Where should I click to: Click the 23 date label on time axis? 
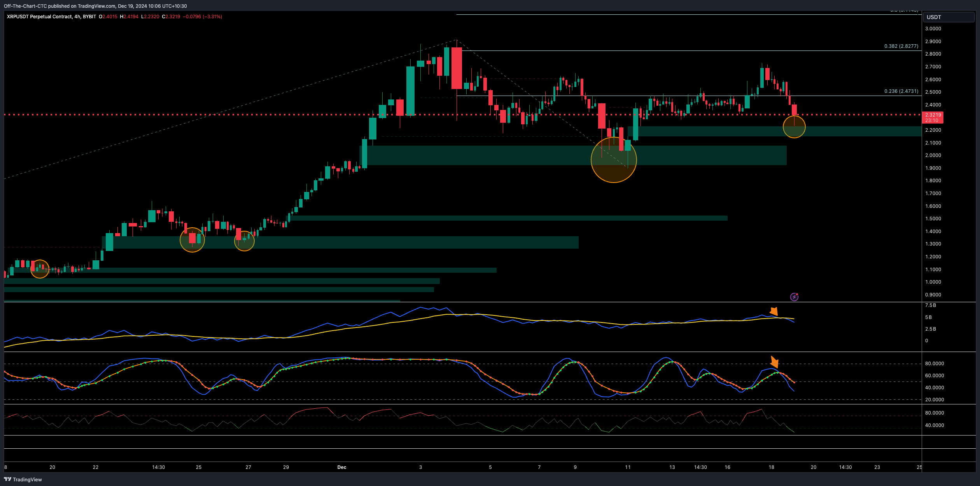coord(877,467)
